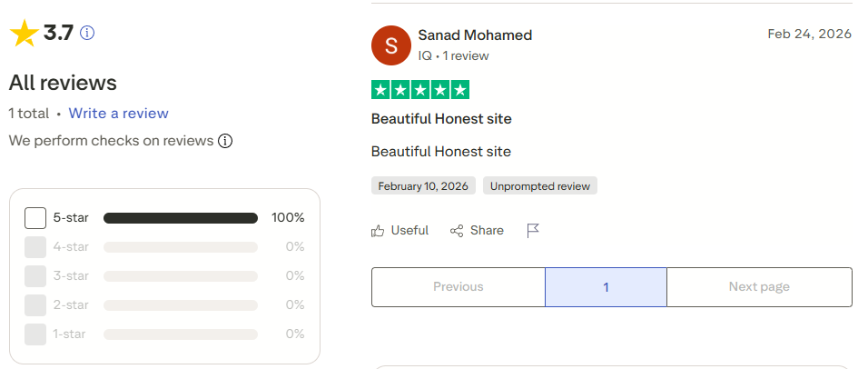Toggle the 4-star filter checkbox
868x369 pixels.
(35, 247)
